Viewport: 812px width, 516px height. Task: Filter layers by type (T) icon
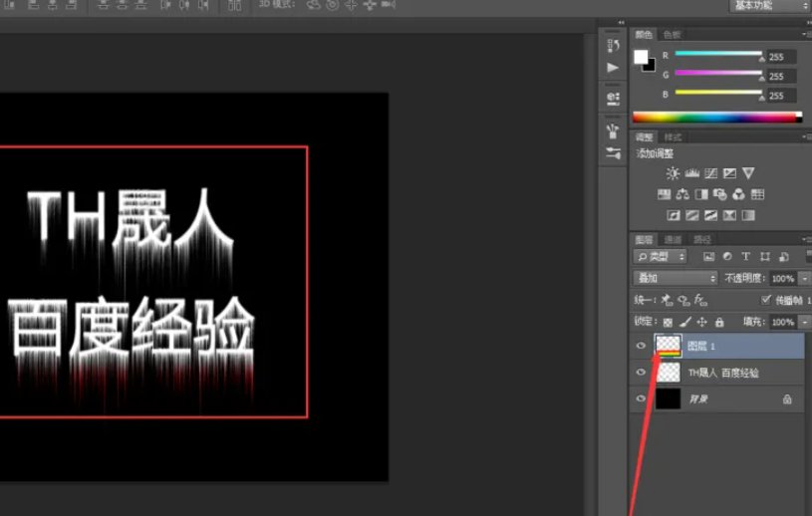[745, 257]
